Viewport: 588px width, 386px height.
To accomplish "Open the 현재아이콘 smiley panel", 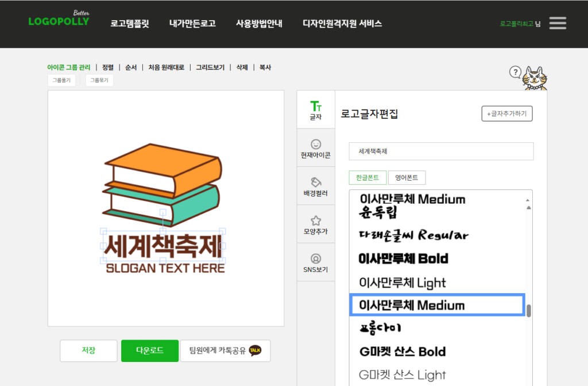I will 316,148.
